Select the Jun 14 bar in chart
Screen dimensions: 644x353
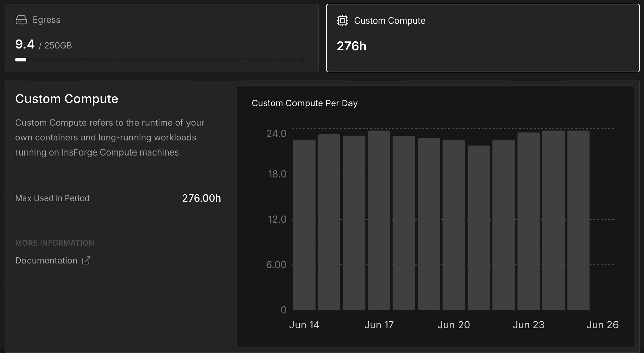pyautogui.click(x=304, y=225)
